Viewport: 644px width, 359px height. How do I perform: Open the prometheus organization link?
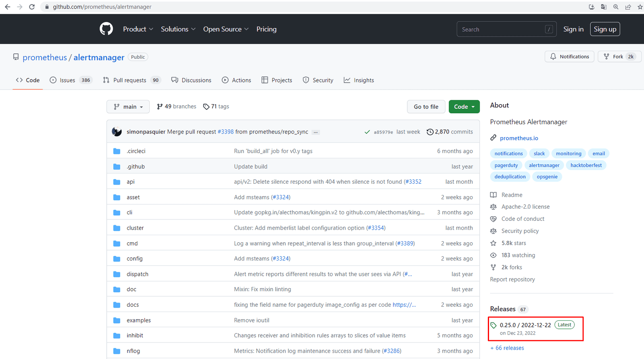click(45, 57)
